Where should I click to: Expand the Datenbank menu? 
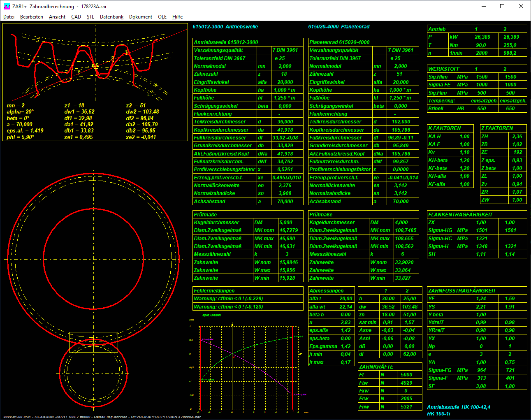click(111, 17)
